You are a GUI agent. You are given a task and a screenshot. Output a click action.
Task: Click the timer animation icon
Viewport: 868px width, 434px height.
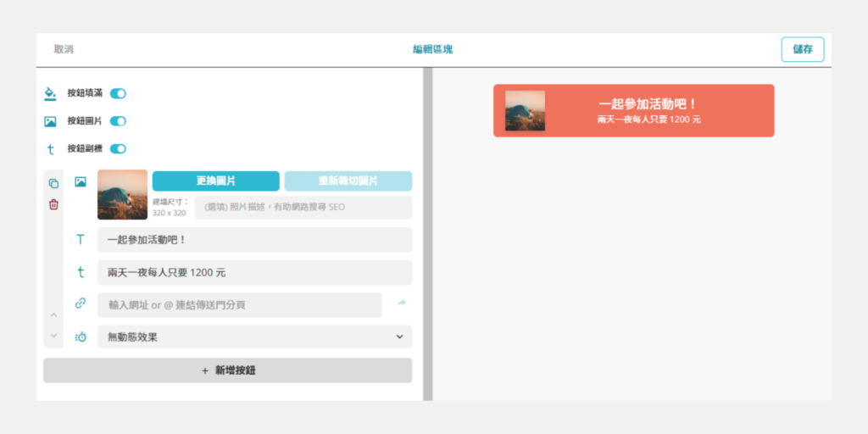pos(81,337)
